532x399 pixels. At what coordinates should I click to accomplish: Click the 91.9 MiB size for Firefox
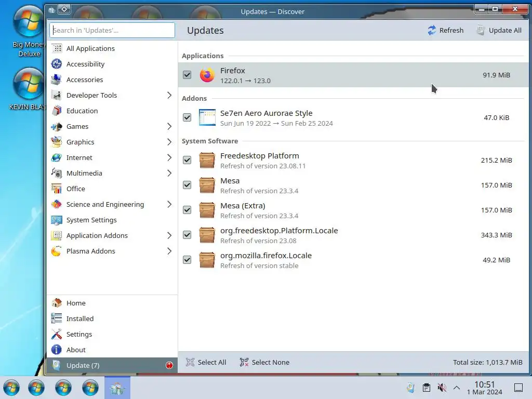click(x=496, y=75)
